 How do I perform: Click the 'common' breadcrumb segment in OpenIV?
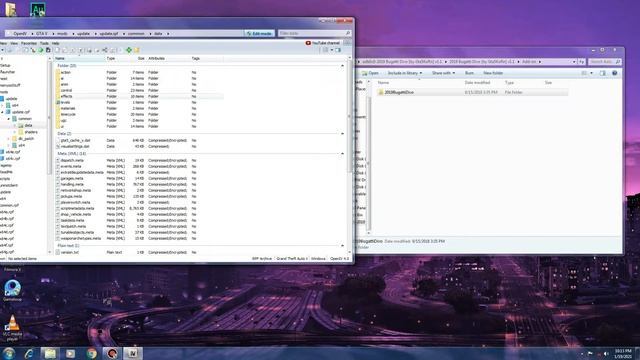[136, 33]
